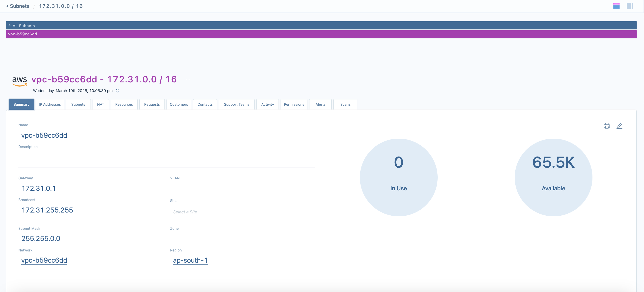
Task: Open the IP Addresses tab
Action: coord(50,104)
